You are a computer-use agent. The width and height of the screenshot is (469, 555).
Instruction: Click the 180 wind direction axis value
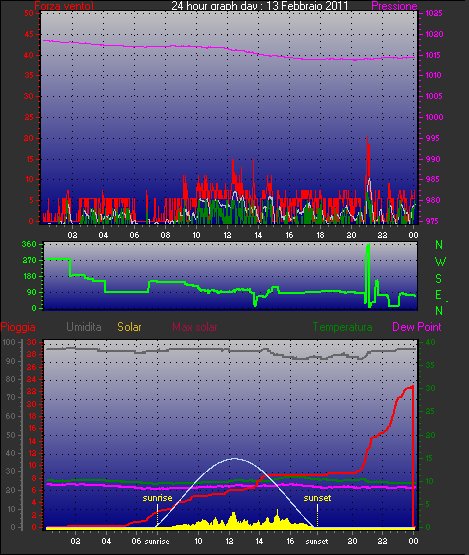[x=29, y=276]
